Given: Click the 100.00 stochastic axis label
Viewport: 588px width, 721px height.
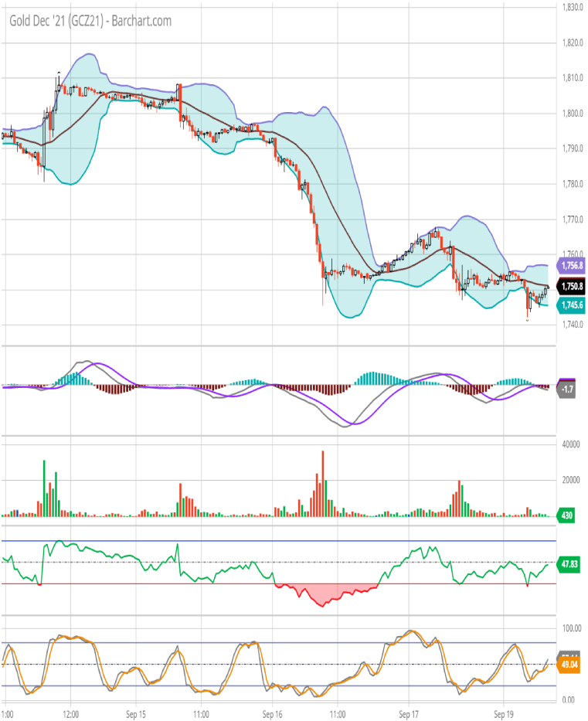Looking at the screenshot, I should (572, 628).
